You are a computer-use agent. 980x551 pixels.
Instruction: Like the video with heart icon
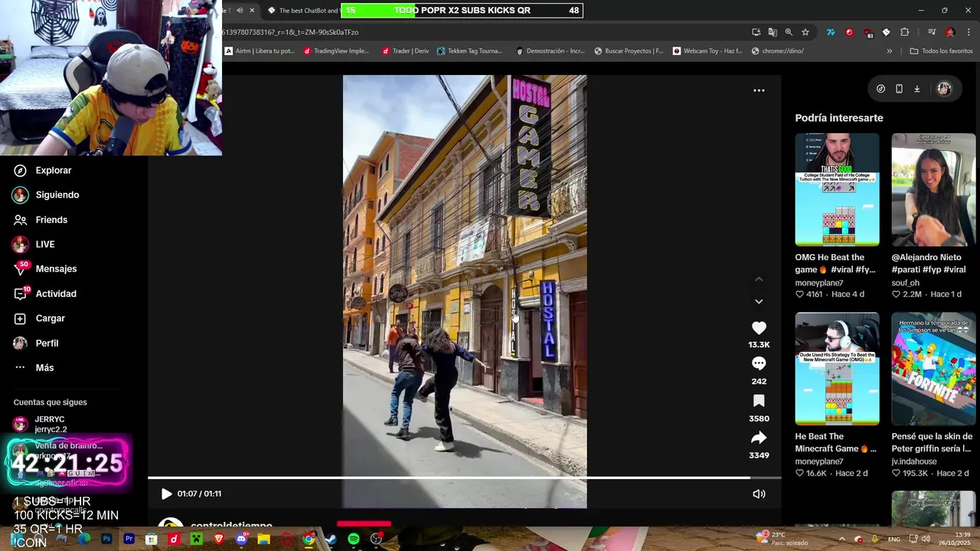pos(759,328)
